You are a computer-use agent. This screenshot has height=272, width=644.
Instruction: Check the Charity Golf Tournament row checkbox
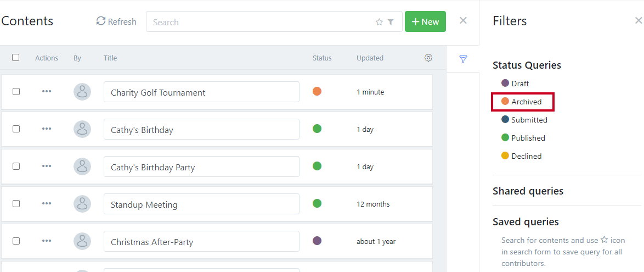point(16,91)
